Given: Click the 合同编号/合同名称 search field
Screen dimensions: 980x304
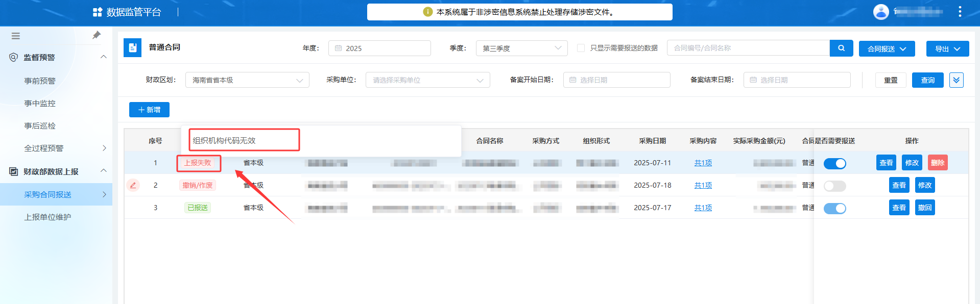Looking at the screenshot, I should click(x=748, y=48).
